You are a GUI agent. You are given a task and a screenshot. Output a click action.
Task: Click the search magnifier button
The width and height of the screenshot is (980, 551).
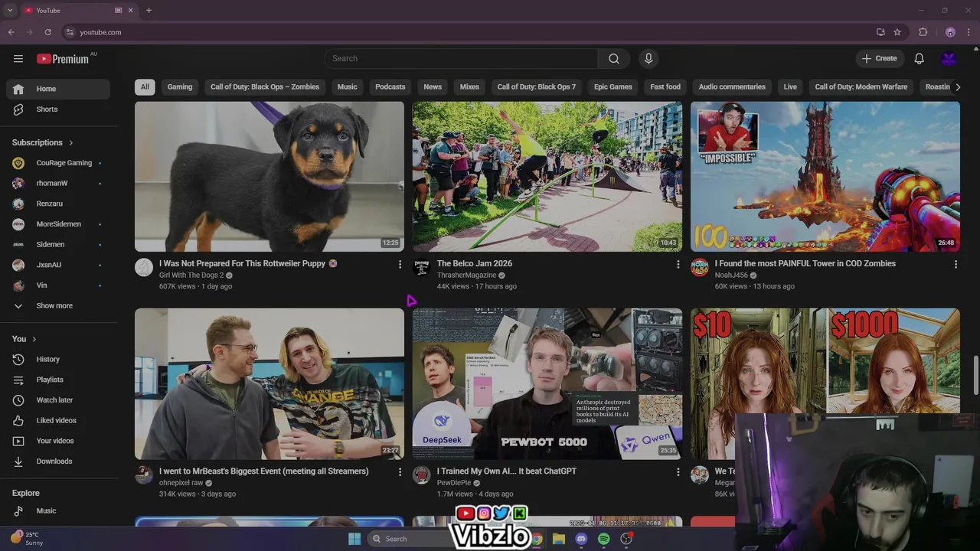[613, 59]
